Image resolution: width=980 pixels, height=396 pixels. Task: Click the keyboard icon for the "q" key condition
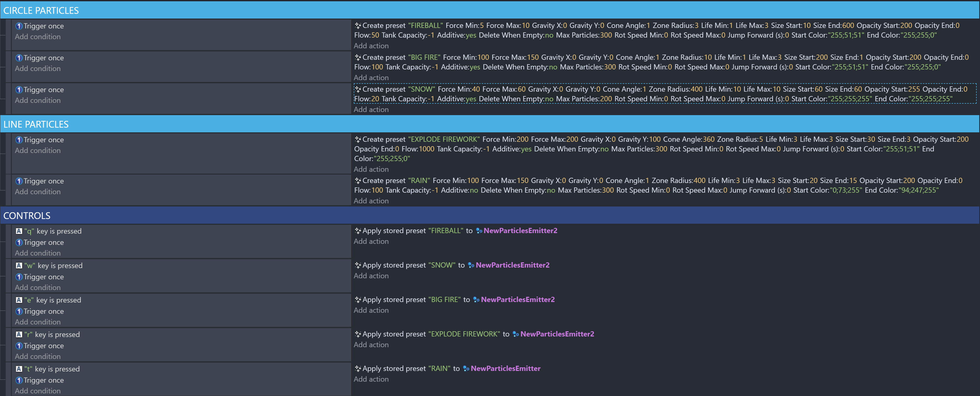(x=19, y=231)
